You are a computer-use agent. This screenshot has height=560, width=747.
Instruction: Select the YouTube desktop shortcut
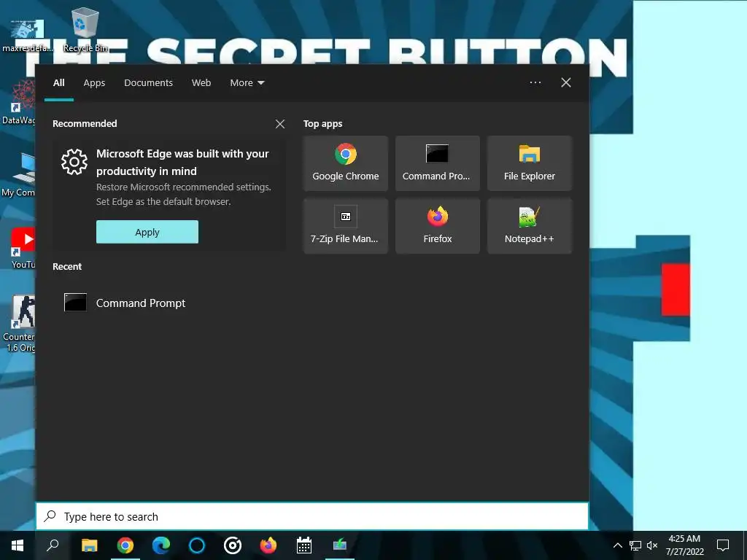(x=22, y=249)
